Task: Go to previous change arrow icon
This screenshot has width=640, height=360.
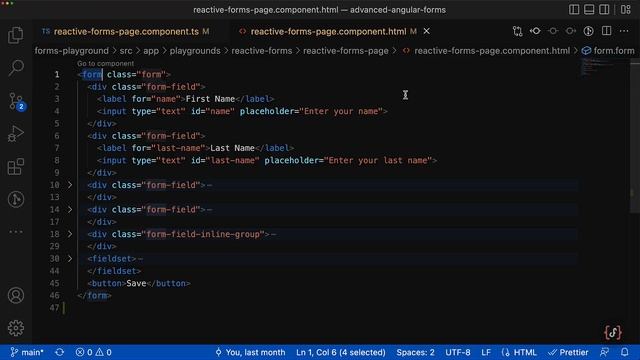Action: click(x=535, y=31)
